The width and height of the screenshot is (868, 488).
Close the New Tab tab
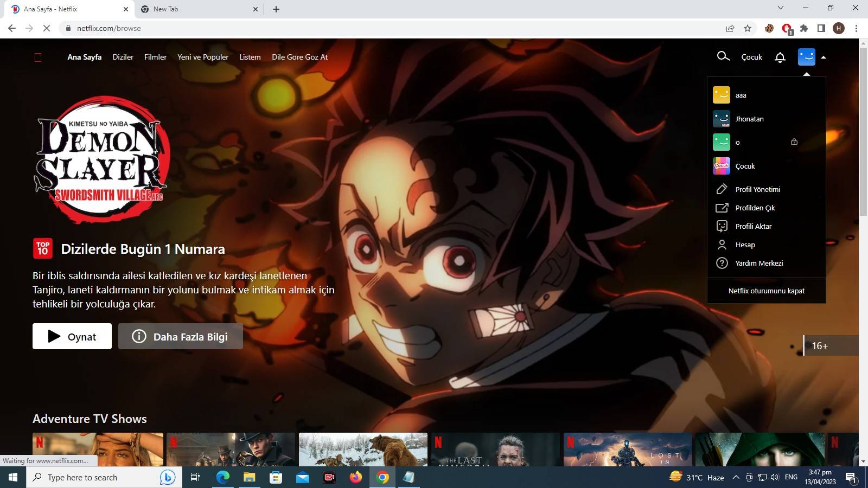point(256,9)
